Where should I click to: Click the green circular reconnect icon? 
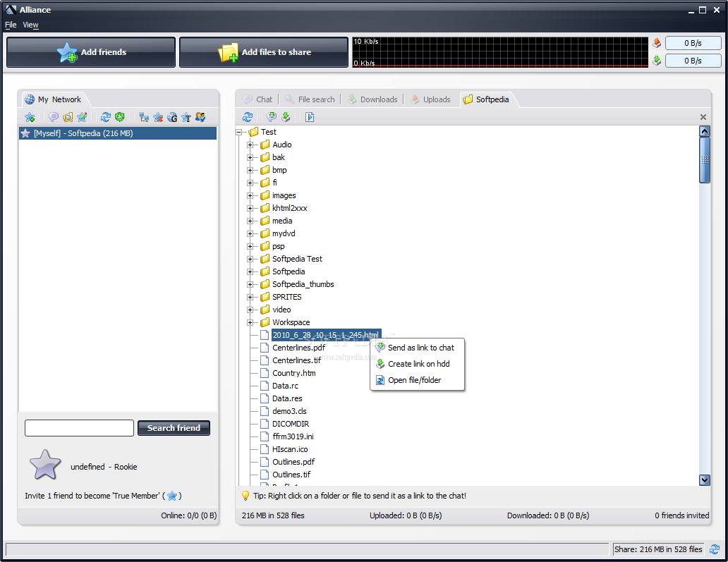120,117
